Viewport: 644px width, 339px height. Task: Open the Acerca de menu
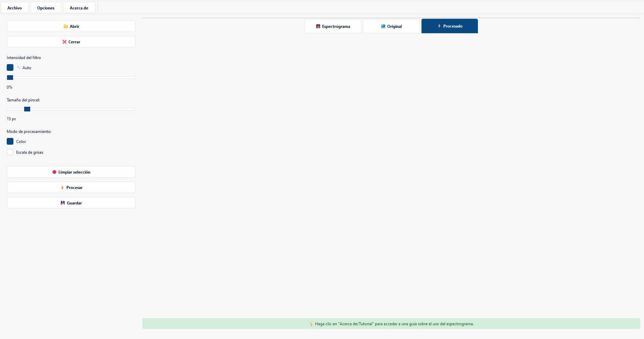pos(79,8)
